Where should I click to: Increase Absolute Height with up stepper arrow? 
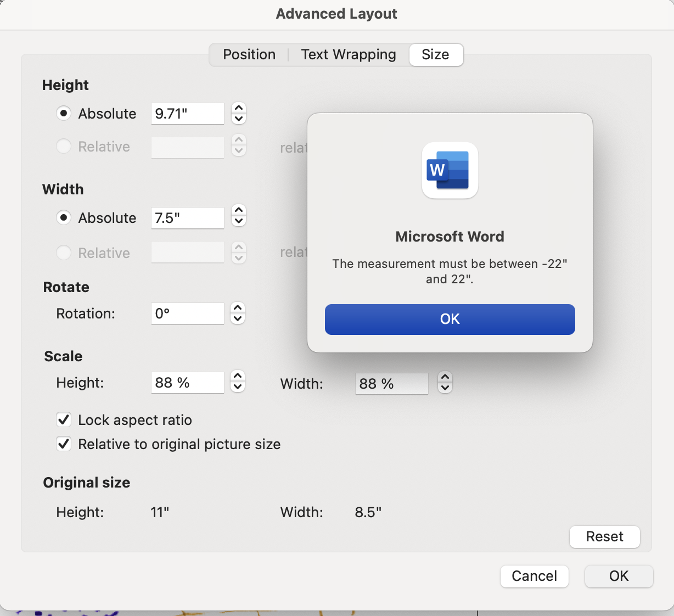click(239, 108)
